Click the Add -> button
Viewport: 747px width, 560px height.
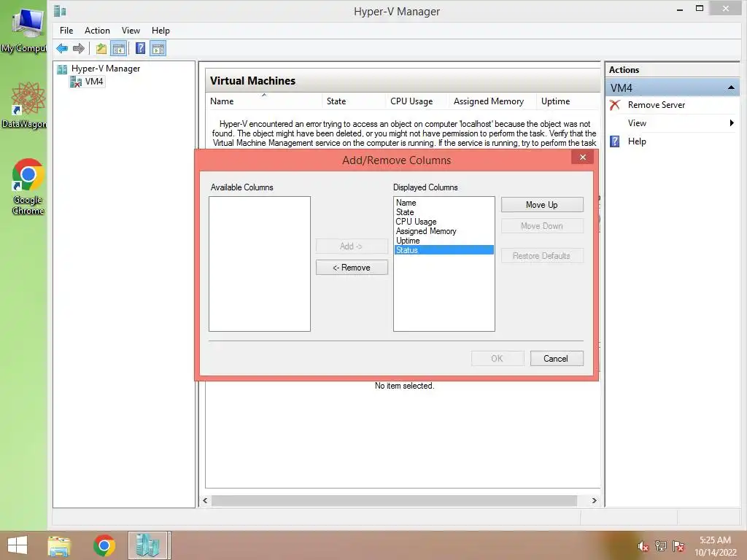(352, 246)
